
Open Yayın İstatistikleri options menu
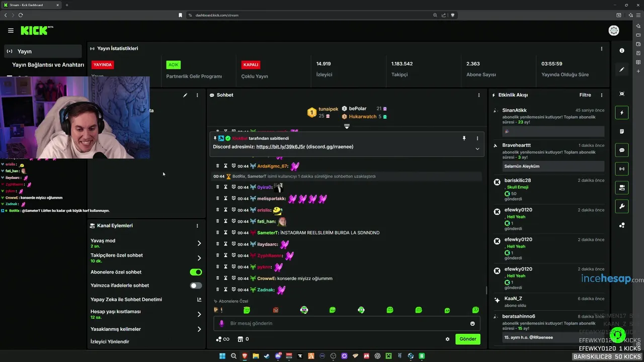(x=601, y=49)
